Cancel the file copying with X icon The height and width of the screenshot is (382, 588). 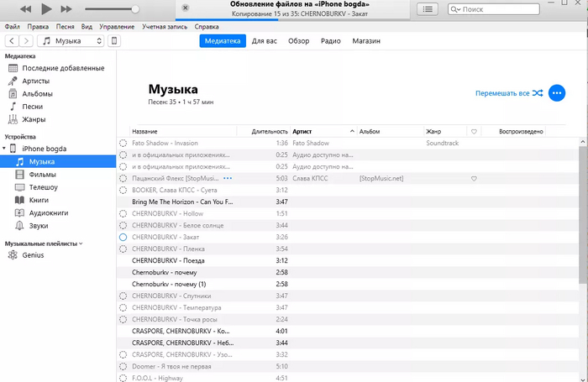(186, 8)
